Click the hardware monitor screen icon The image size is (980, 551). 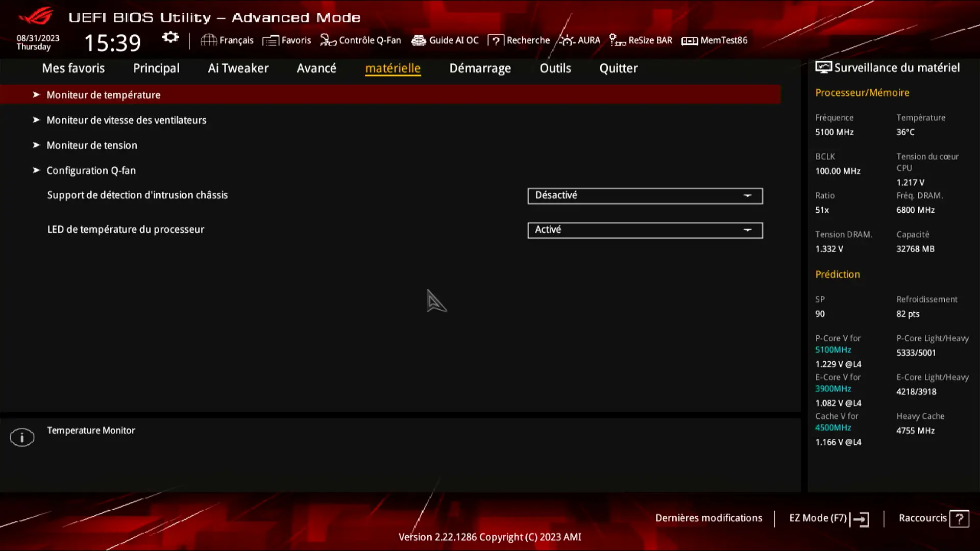point(823,67)
